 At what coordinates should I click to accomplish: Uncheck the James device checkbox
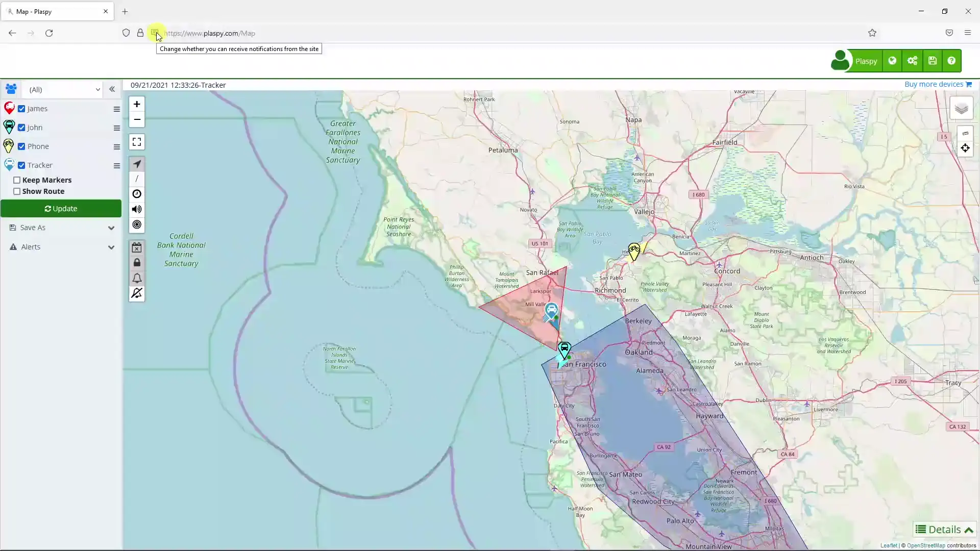(x=21, y=109)
